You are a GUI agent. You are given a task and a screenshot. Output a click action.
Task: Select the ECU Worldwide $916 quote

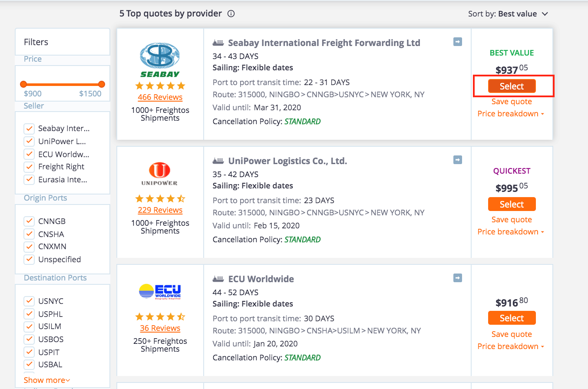pyautogui.click(x=512, y=318)
